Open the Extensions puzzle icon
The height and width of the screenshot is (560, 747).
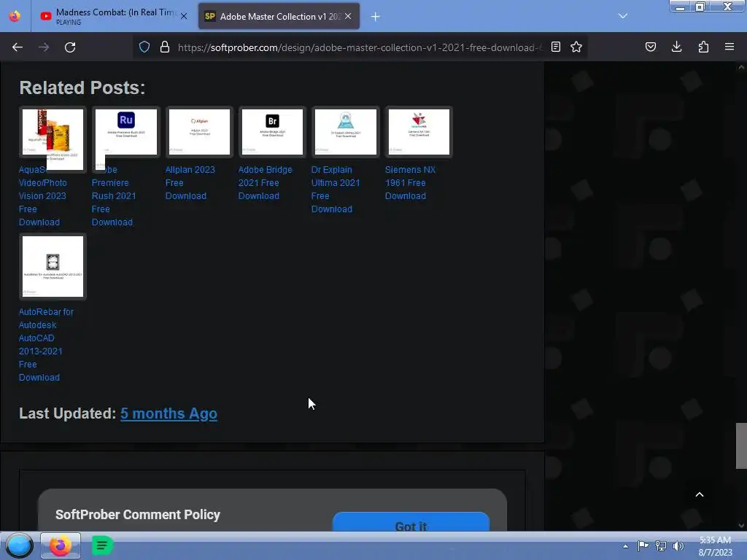coord(703,47)
